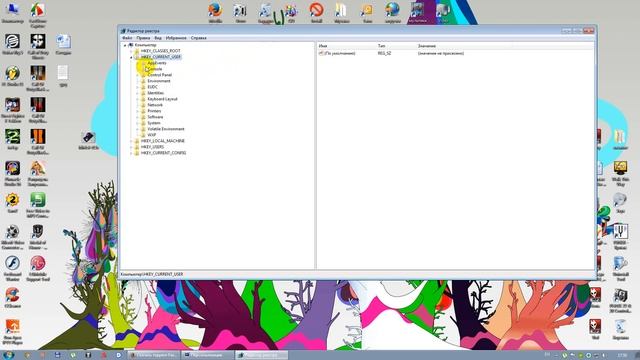Screen dimensions: 640x360
Task: Click the Windows Start button
Action: [x=9, y=355]
